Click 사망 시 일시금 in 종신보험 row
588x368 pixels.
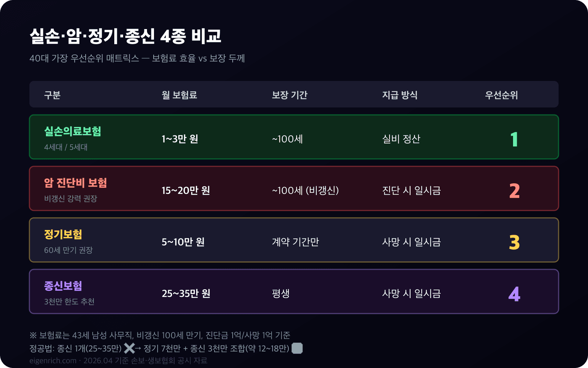[x=412, y=293]
